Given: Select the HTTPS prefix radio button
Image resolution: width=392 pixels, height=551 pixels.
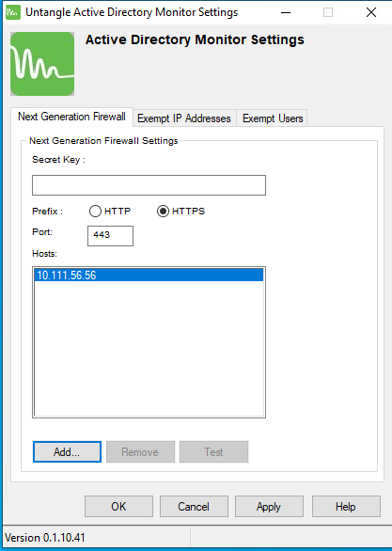Looking at the screenshot, I should tap(163, 212).
